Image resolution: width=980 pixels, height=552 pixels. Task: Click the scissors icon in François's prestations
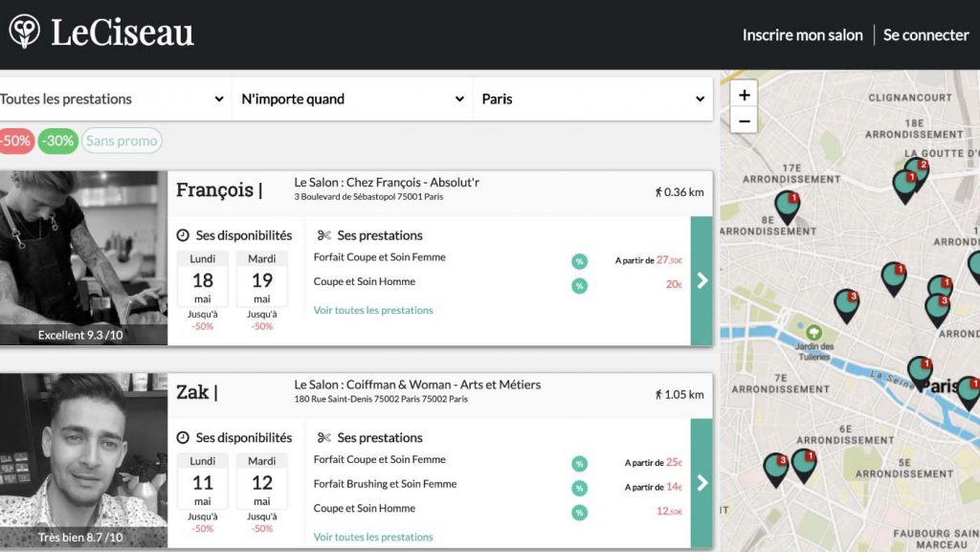[x=323, y=235]
